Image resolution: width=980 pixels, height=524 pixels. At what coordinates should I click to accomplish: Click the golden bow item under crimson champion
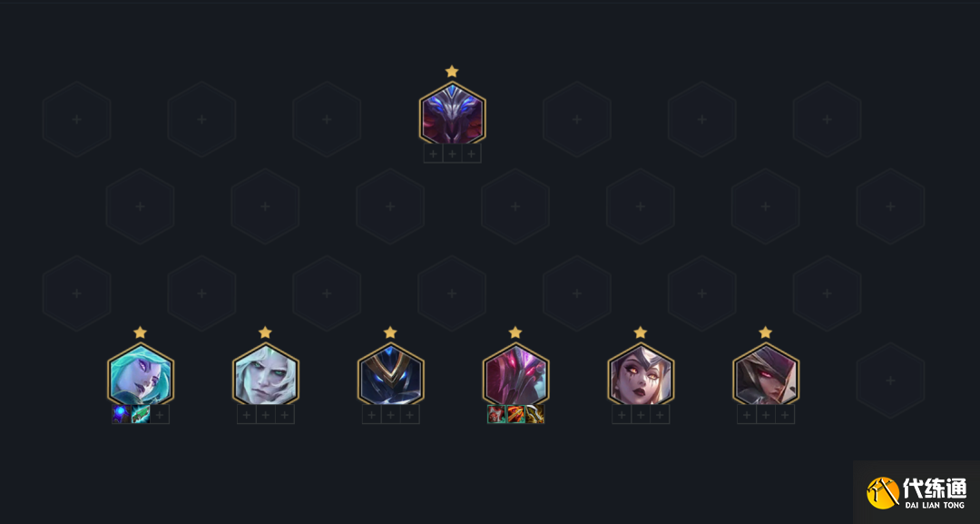click(x=535, y=414)
